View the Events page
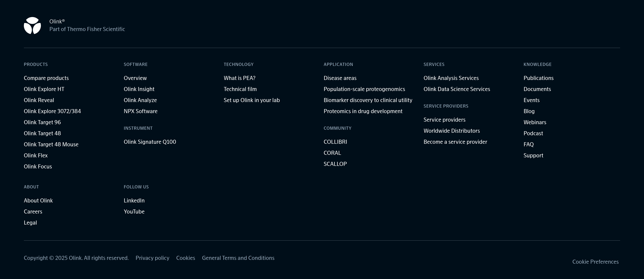Viewport: 644px width, 279px height. click(532, 100)
